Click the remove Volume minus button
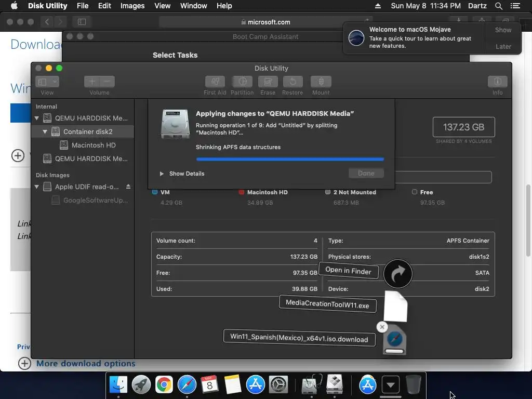The height and width of the screenshot is (399, 532). [107, 82]
